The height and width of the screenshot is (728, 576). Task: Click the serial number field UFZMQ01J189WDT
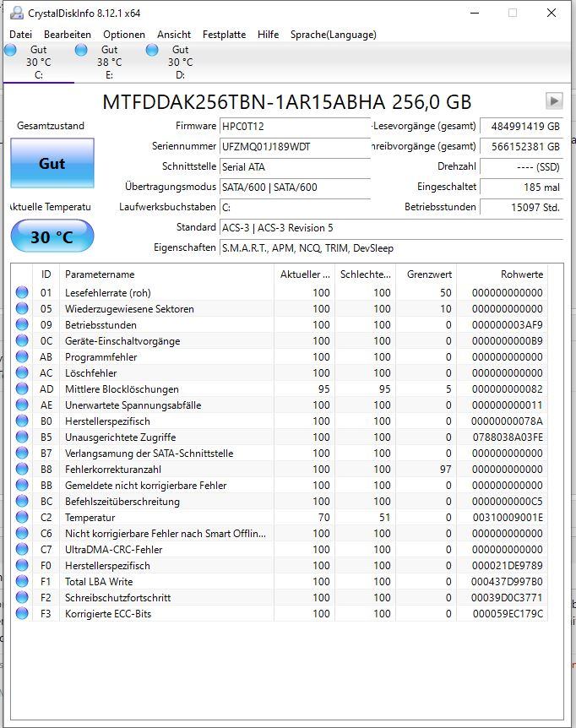(295, 147)
